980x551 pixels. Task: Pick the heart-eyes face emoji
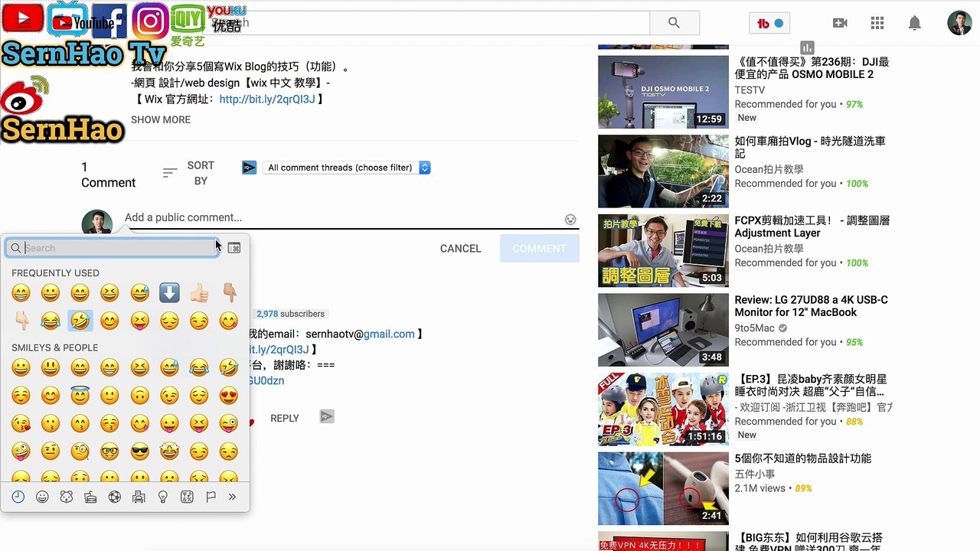click(x=228, y=396)
